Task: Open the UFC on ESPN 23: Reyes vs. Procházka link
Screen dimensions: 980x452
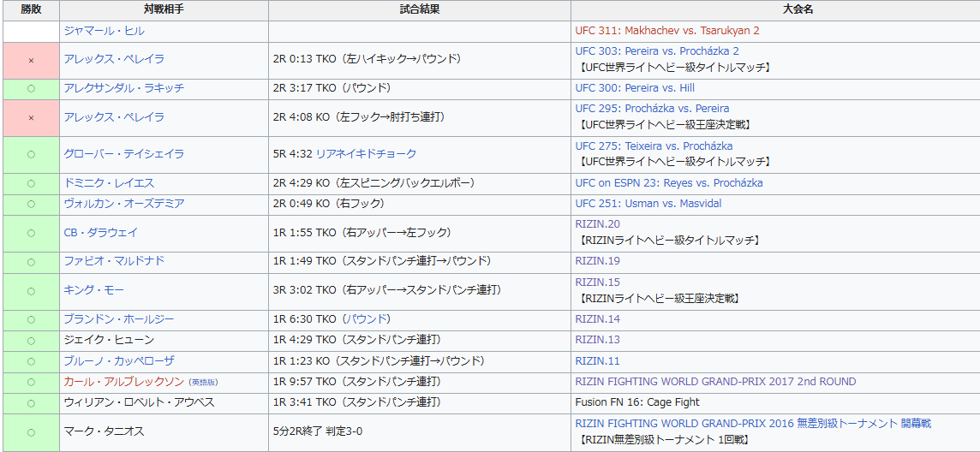Action: [669, 183]
